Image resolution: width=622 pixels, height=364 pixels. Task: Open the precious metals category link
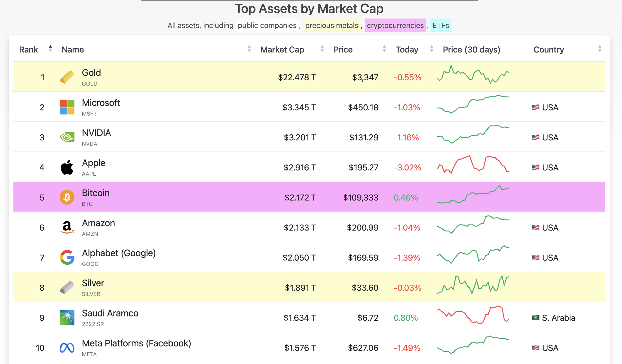click(332, 25)
